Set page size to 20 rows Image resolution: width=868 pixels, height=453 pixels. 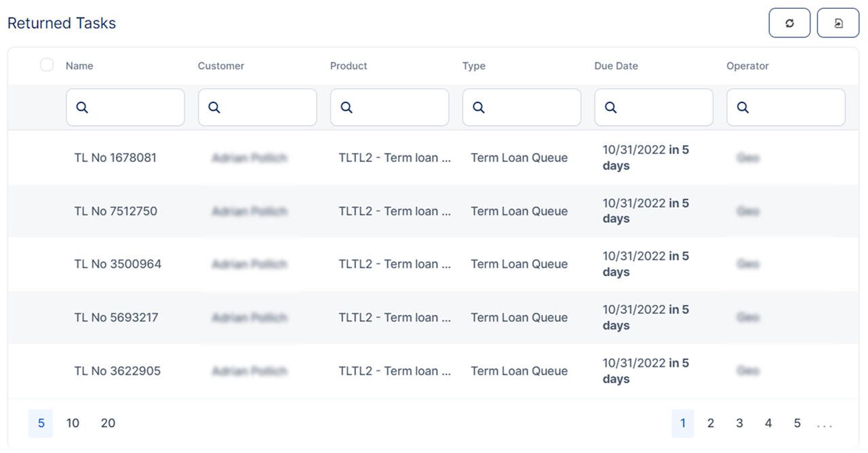(108, 423)
